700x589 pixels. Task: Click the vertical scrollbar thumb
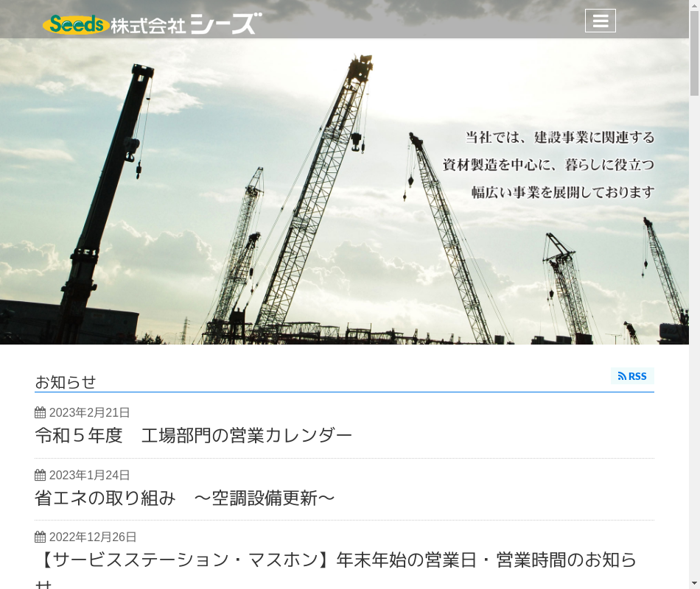[694, 53]
